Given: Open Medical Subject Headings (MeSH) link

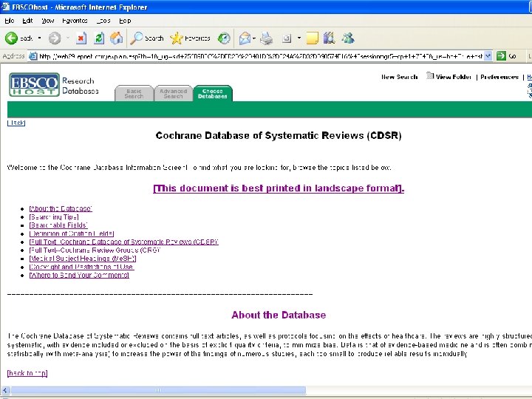Looking at the screenshot, I should tap(83, 259).
